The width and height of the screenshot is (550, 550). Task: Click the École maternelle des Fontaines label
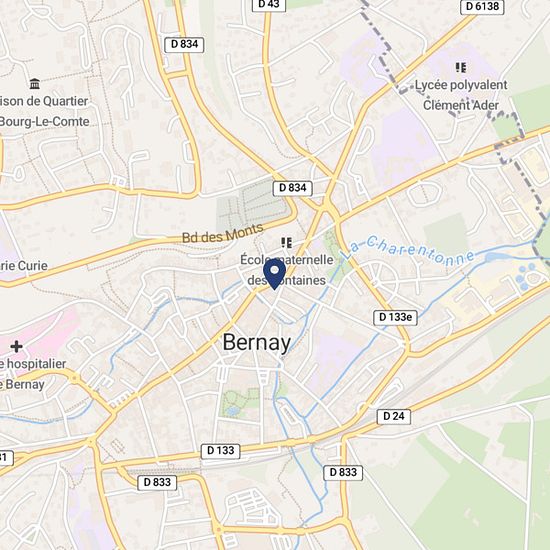tap(287, 270)
